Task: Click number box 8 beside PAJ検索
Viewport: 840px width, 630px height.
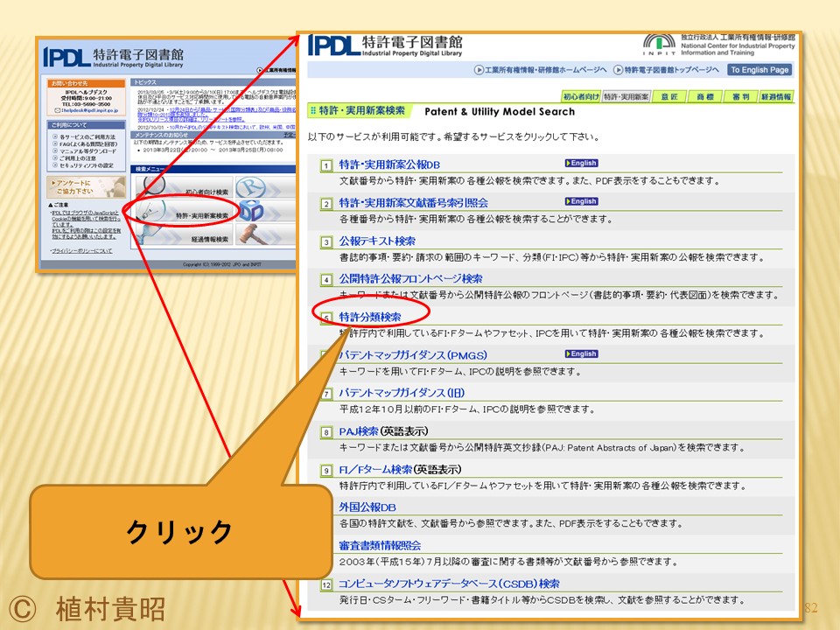Action: tap(325, 432)
